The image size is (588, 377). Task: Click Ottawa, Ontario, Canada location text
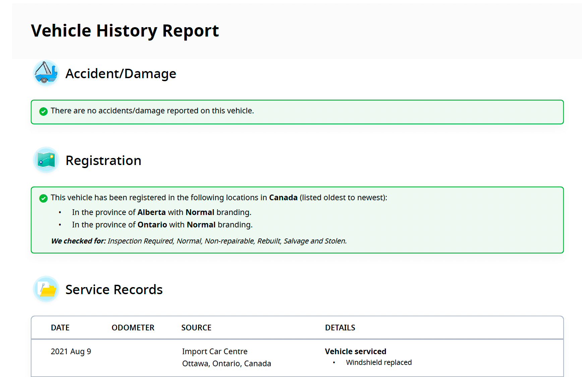coord(226,364)
